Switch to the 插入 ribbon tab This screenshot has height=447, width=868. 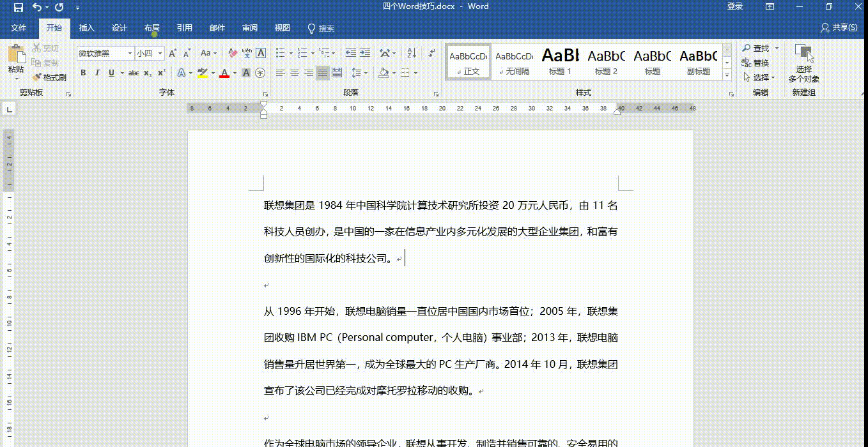point(86,28)
